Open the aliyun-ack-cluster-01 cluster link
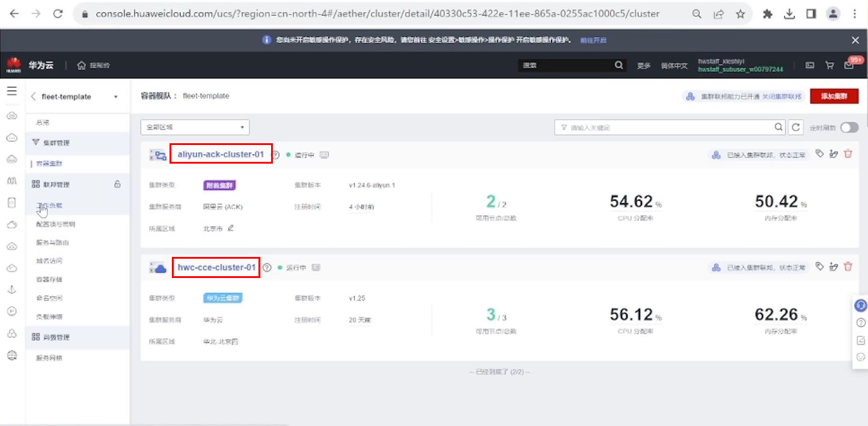868x426 pixels. click(221, 154)
